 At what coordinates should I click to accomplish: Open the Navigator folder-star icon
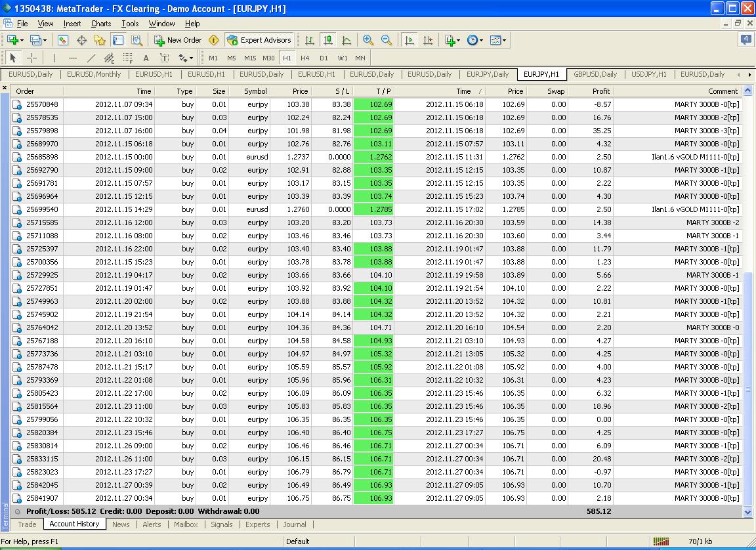coord(100,41)
